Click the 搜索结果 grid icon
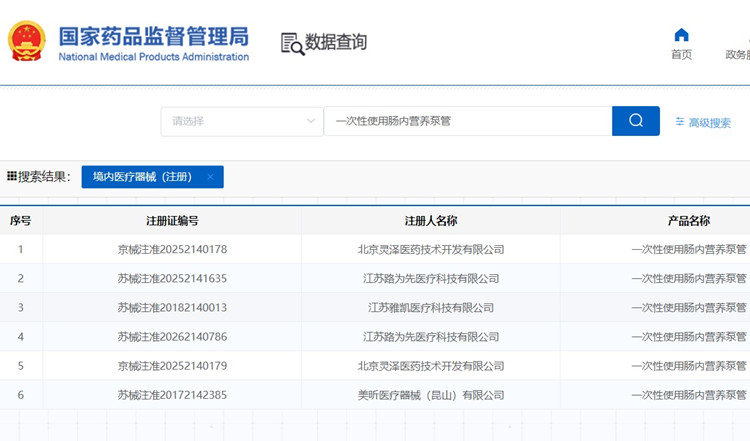750x441 pixels. pos(12,176)
